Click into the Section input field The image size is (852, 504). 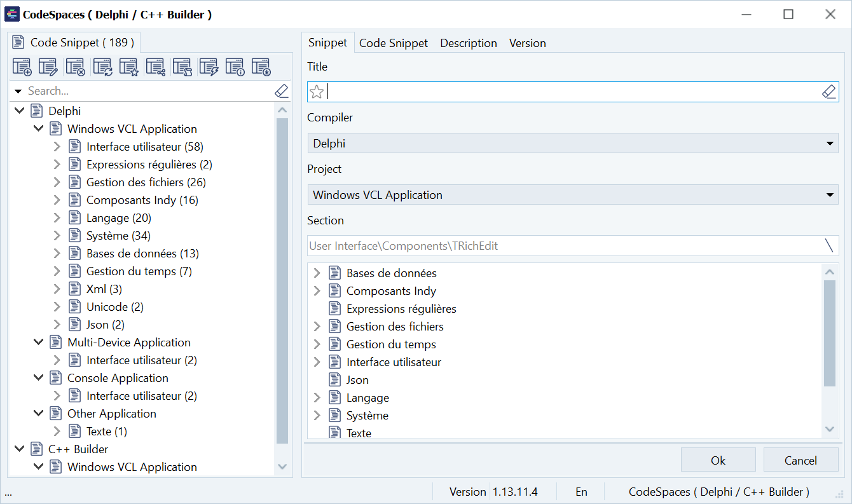563,246
